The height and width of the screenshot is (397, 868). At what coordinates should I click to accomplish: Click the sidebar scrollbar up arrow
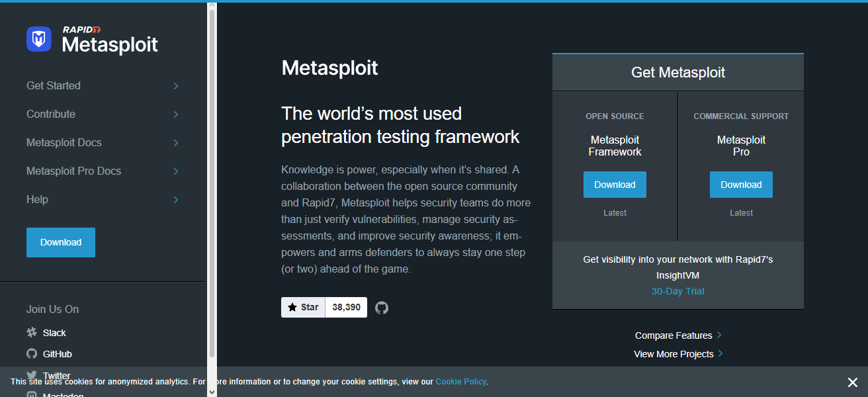point(212,7)
